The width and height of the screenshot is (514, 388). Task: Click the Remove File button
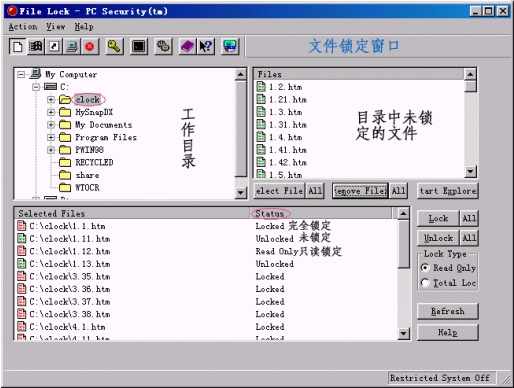360,191
